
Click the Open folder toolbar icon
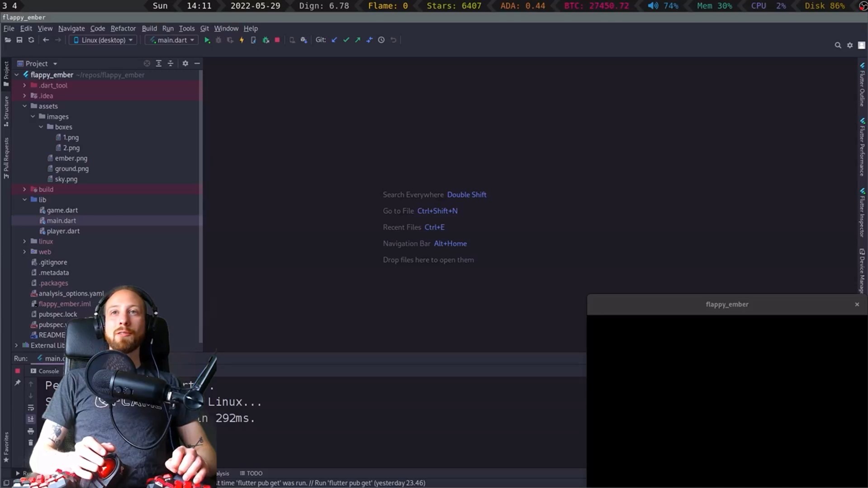[x=8, y=40]
